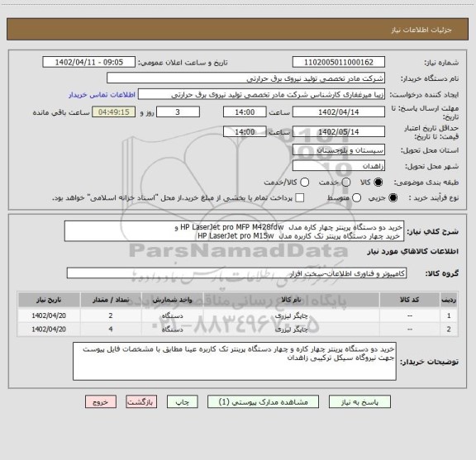The width and height of the screenshot is (476, 460).
Task: Click the price validity date 1402/05/14
Action: pos(339,131)
